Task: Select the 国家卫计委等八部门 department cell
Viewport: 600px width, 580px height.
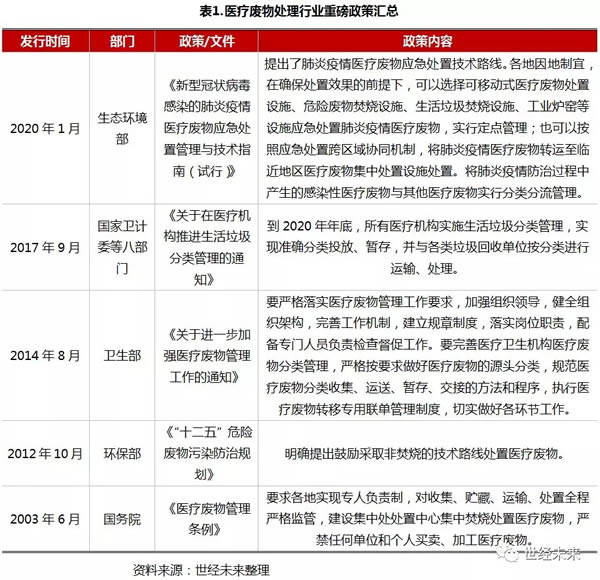Action: point(122,248)
